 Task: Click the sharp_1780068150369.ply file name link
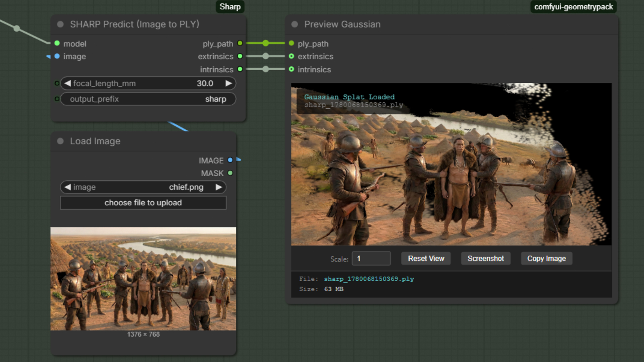369,279
